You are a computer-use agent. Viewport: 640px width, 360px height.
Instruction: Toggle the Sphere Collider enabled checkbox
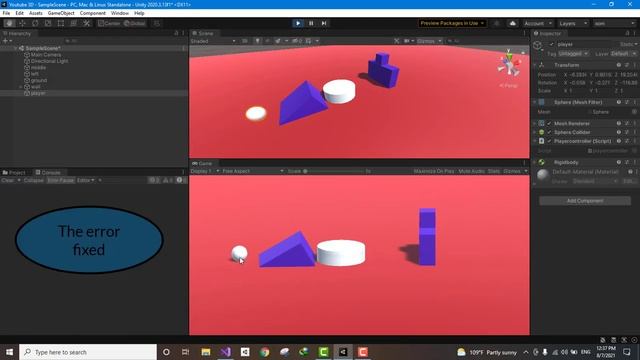click(549, 132)
